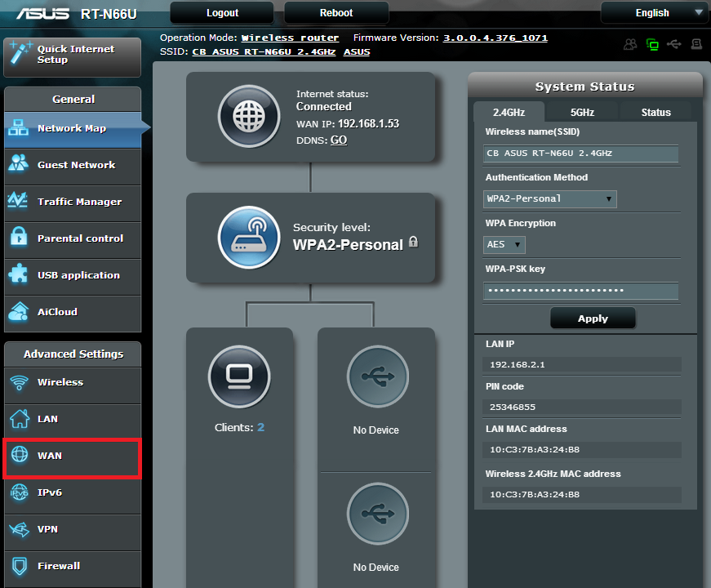Click the Internet status globe icon

tap(249, 116)
